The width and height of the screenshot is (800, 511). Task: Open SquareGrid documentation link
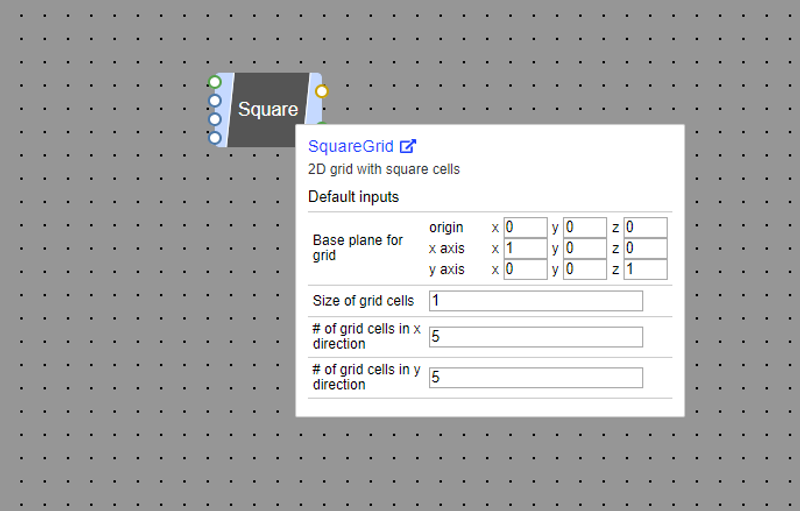[x=351, y=146]
